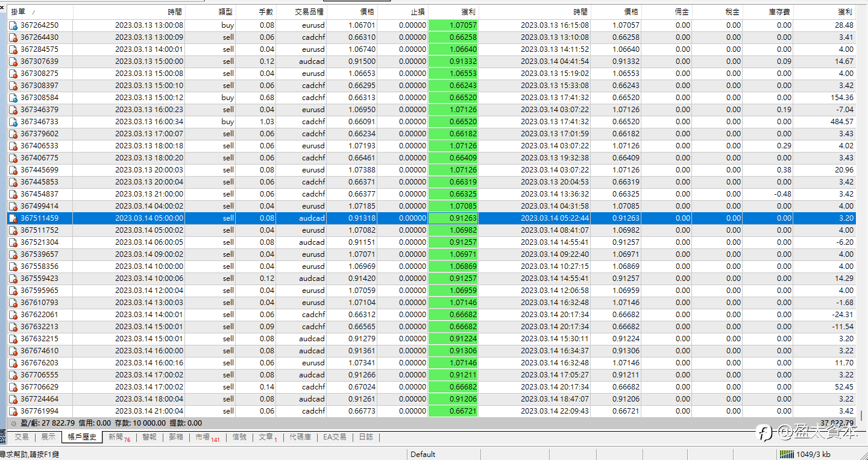The height and width of the screenshot is (460, 868).
Task: Click the order icon beside ticket 367307639
Action: click(x=13, y=61)
